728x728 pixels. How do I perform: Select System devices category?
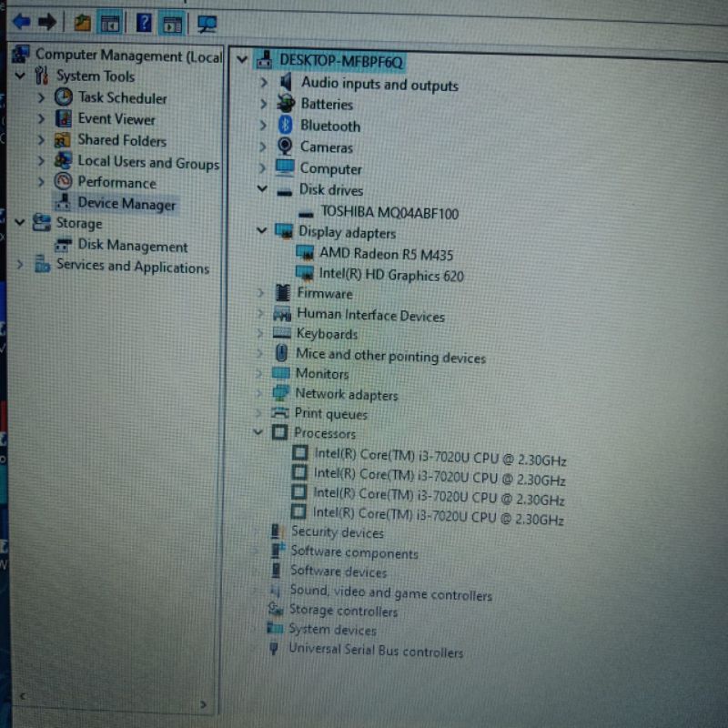click(332, 630)
